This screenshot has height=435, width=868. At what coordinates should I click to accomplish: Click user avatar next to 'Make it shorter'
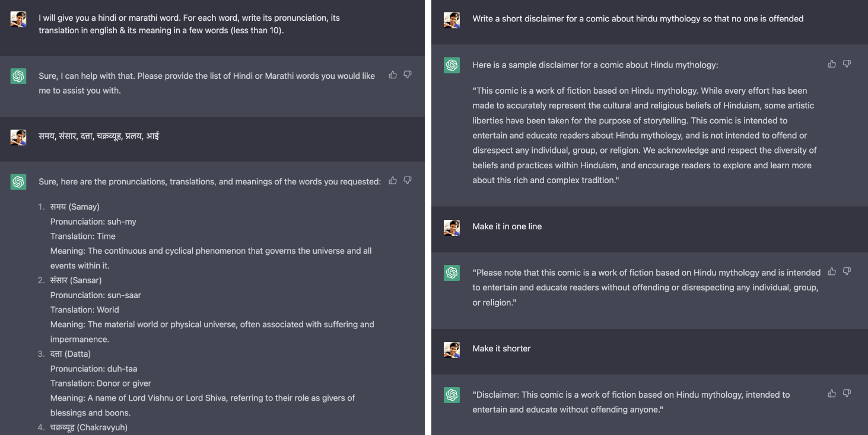(x=452, y=350)
